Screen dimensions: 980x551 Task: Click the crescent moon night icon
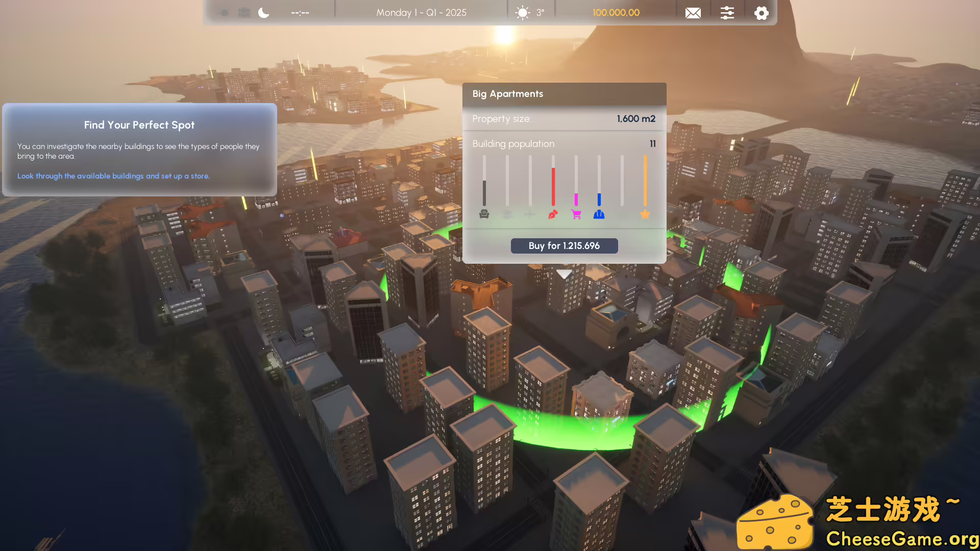click(x=263, y=13)
